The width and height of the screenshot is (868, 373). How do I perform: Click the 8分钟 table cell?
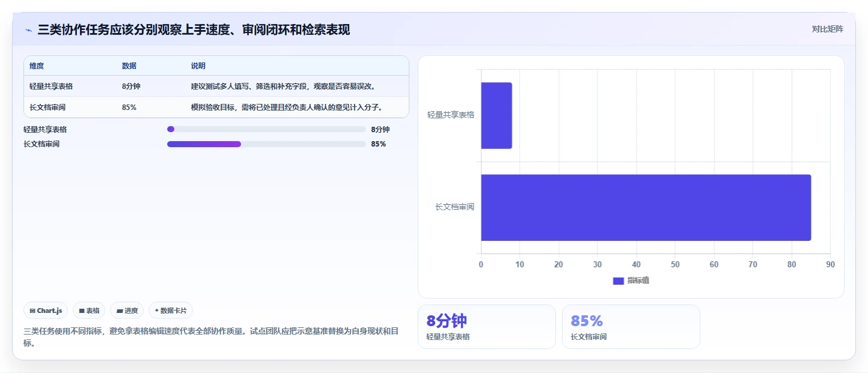coord(131,86)
